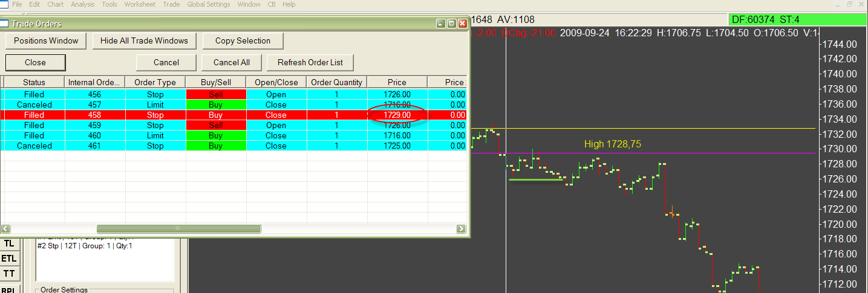Open the Window menu
Viewport: 868px width, 293px height.
(249, 4)
